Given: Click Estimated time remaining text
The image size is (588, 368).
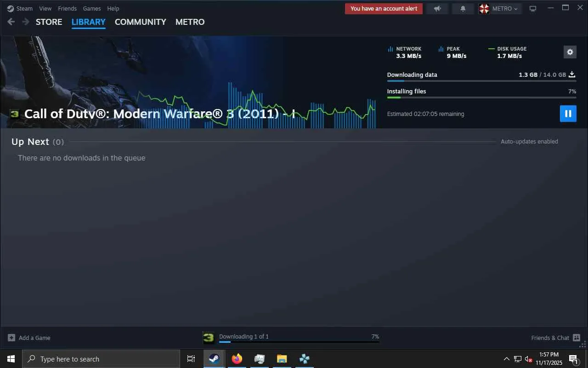Looking at the screenshot, I should coord(425,114).
